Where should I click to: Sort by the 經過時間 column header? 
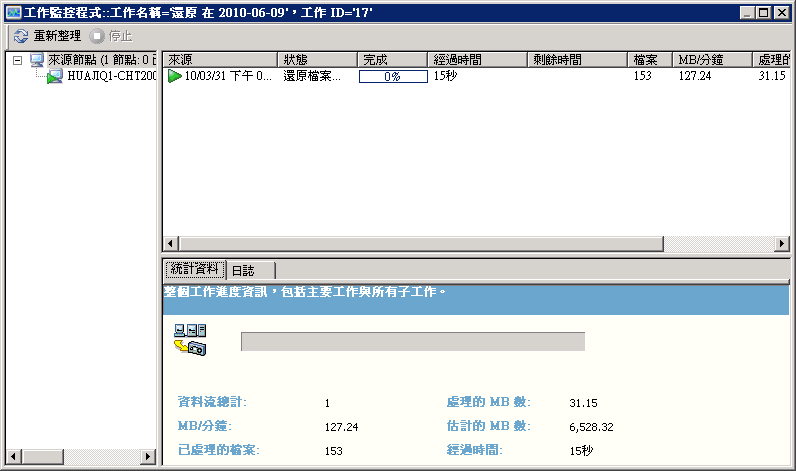point(477,60)
